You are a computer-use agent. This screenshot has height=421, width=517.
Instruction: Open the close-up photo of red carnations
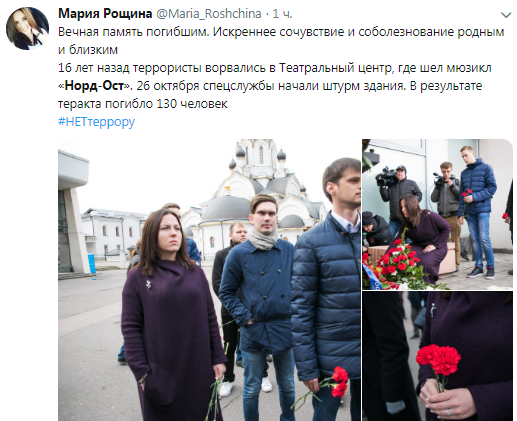click(x=437, y=356)
